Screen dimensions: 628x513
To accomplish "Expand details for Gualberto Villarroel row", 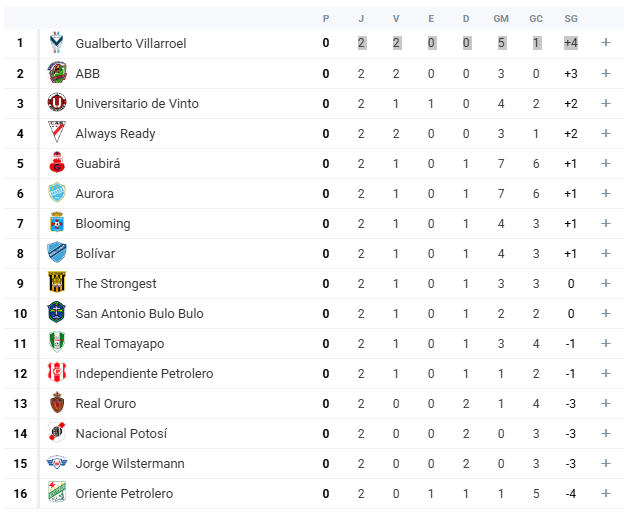I will coord(606,42).
